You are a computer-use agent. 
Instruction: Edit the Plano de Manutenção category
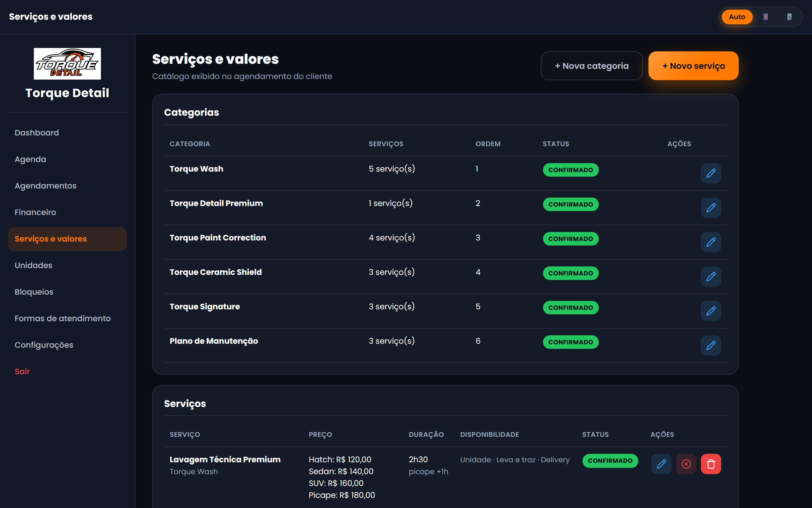tap(711, 345)
